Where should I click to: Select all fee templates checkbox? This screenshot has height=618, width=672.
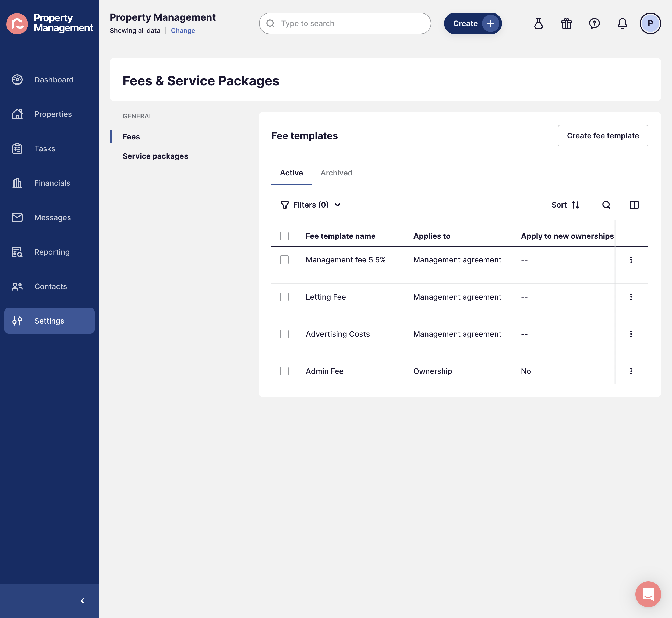click(284, 236)
